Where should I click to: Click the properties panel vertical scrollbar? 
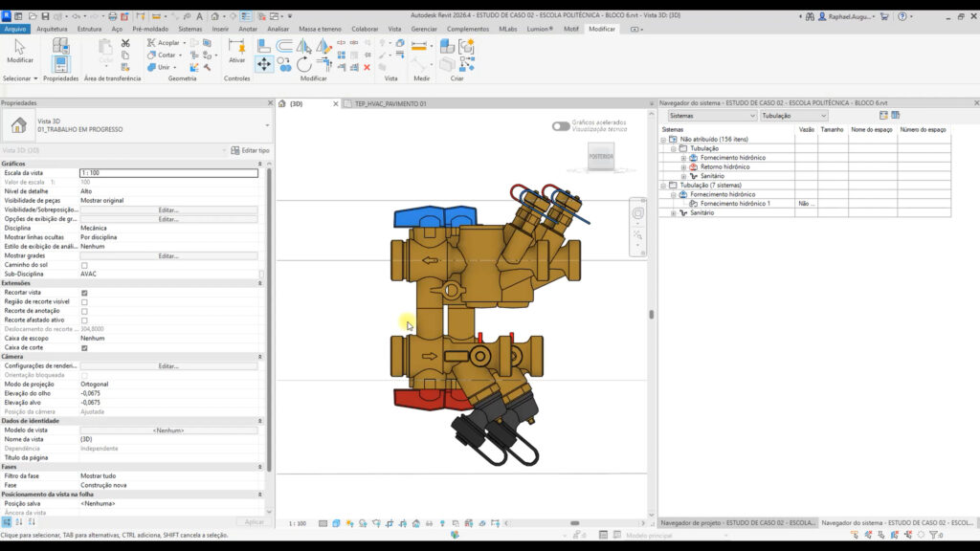[269, 319]
